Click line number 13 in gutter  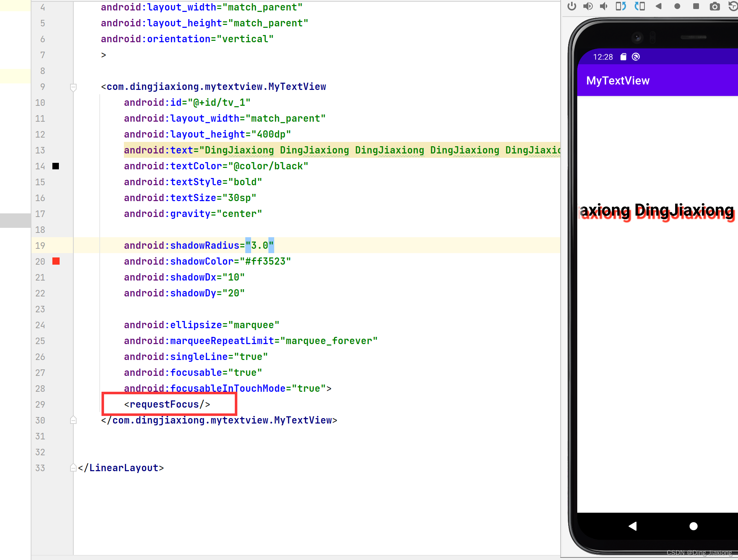pyautogui.click(x=40, y=150)
